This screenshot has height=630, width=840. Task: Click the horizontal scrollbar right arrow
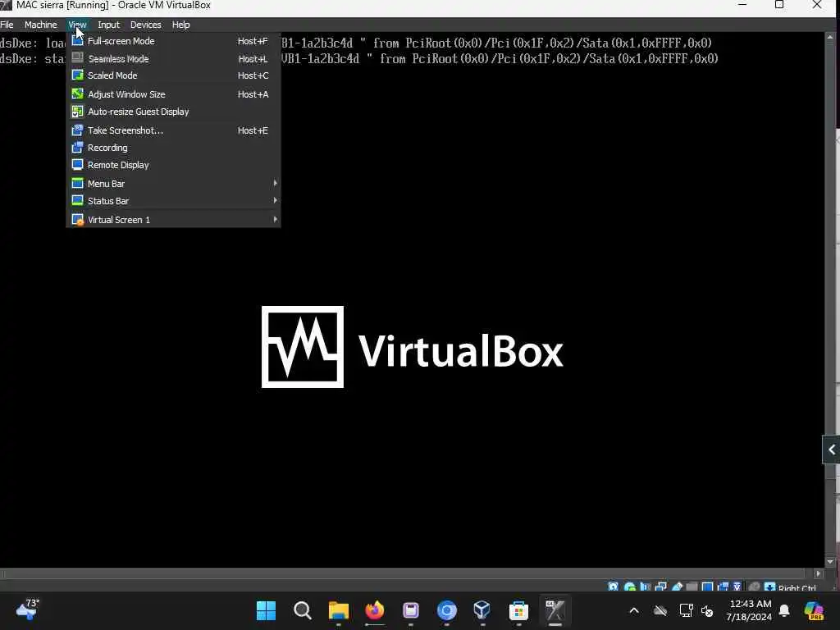[x=818, y=573]
